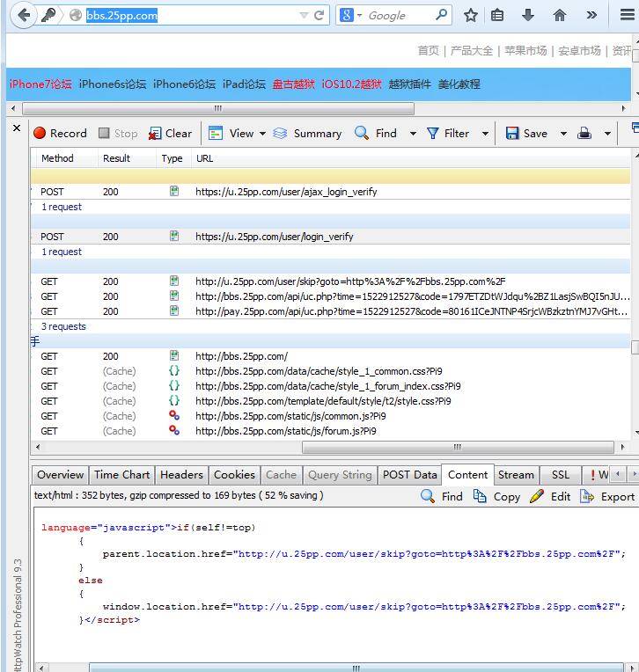Switch to the Headers tab

coord(181,475)
